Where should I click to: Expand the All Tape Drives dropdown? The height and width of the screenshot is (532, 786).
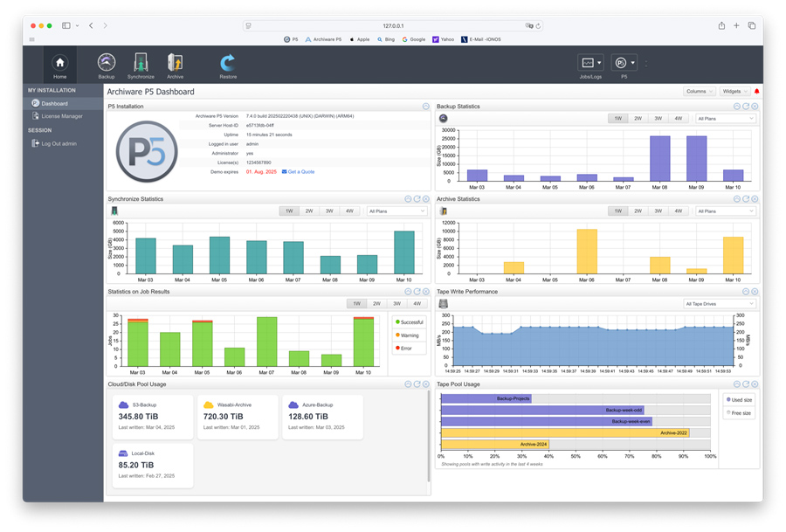coord(720,304)
